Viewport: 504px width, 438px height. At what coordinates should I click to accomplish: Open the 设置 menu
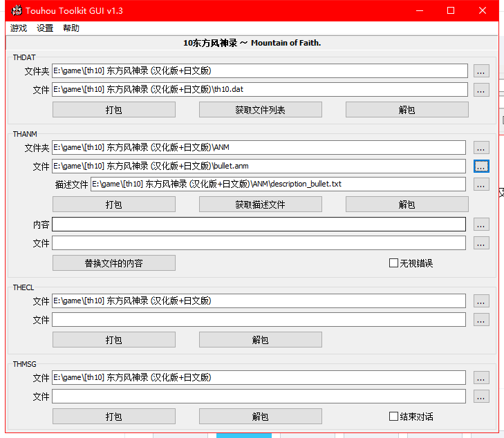click(45, 28)
